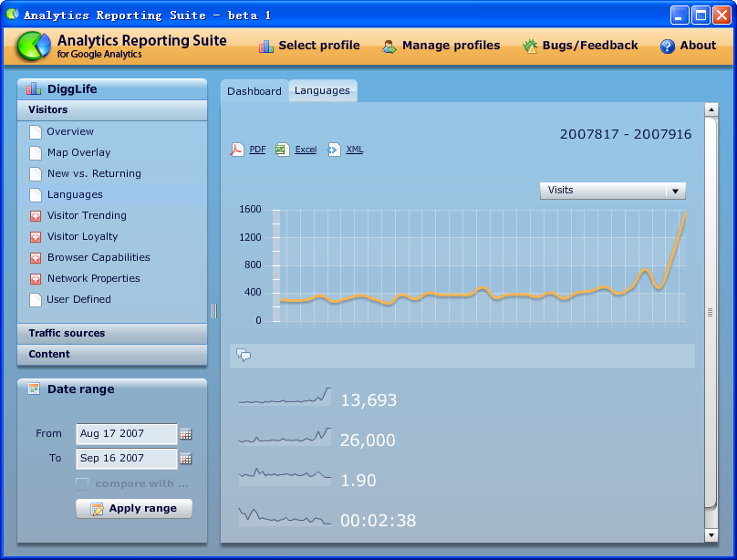Click the scrollbar down arrow
The width and height of the screenshot is (737, 560).
[711, 535]
